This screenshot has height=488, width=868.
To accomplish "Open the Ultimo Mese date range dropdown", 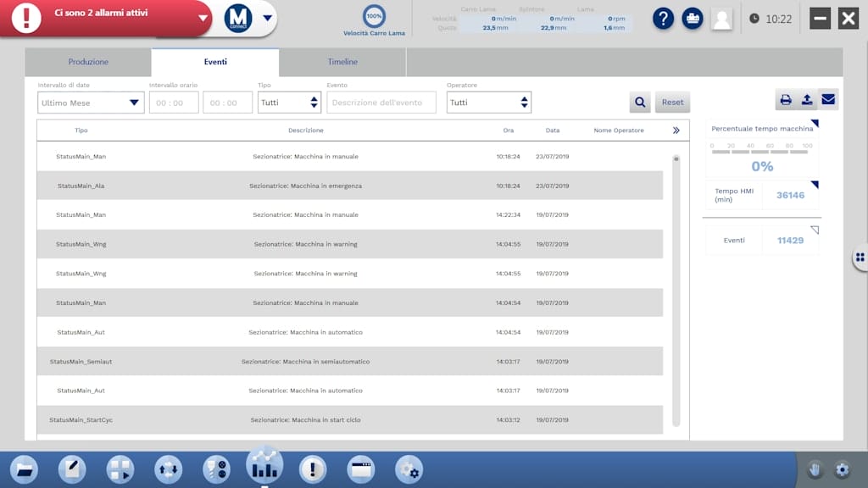I will [91, 103].
